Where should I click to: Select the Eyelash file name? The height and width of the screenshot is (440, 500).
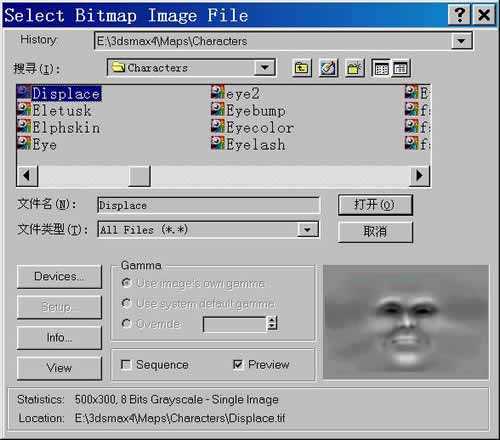click(256, 145)
